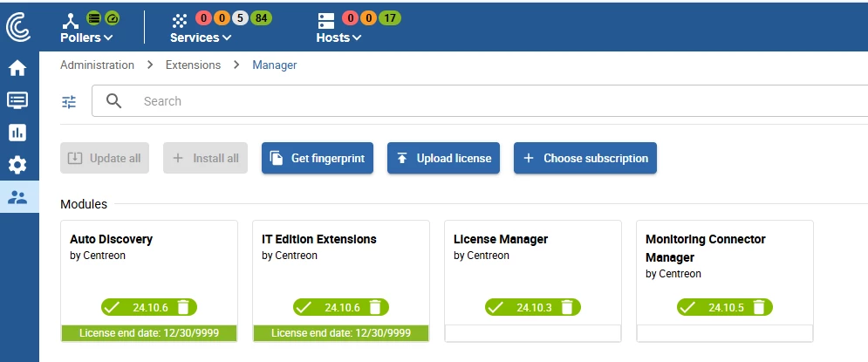Click the Auto Discovery installed checkmark
Image resolution: width=868 pixels, height=362 pixels.
coord(112,307)
